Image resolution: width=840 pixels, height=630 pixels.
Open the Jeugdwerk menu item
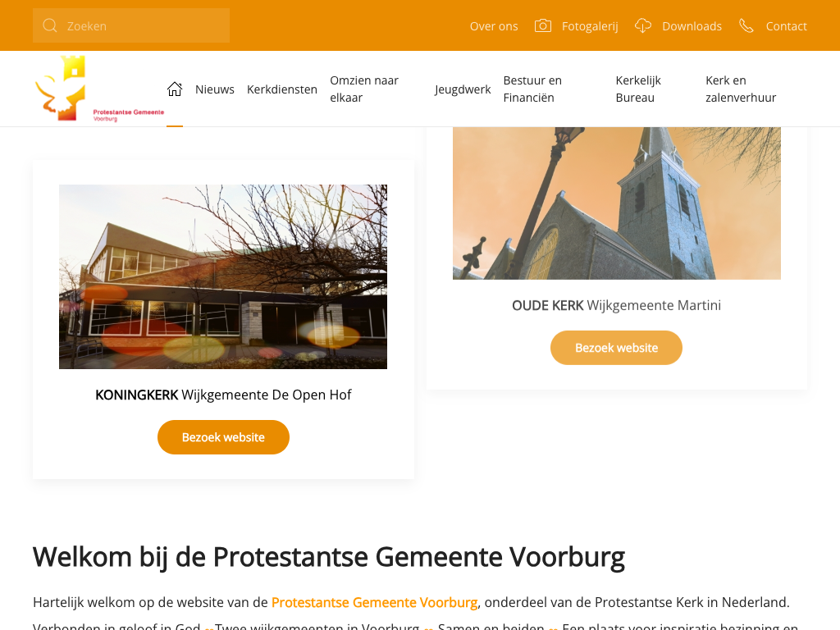click(x=463, y=89)
